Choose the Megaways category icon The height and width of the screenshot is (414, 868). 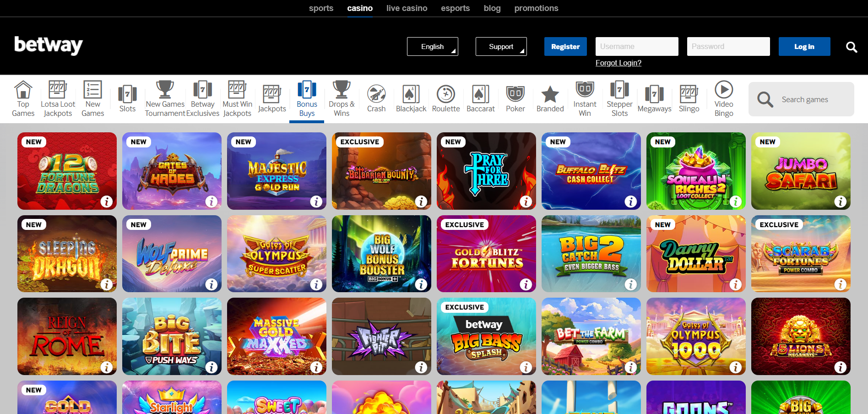(x=654, y=94)
